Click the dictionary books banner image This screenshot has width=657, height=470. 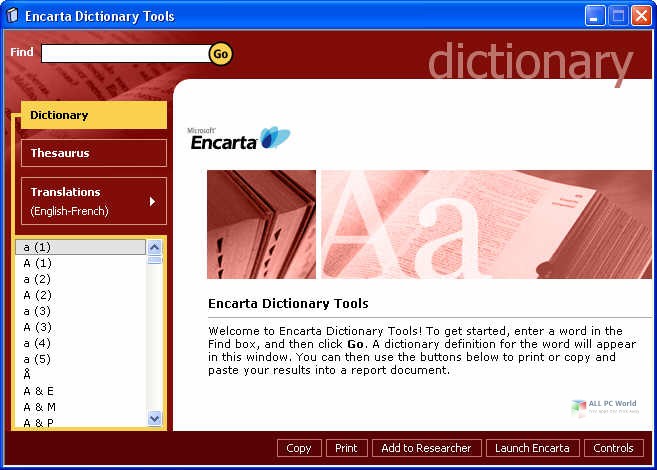click(429, 224)
